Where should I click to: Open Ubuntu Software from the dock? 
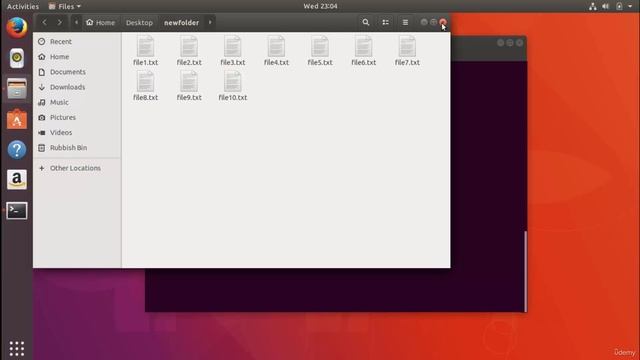tap(17, 119)
